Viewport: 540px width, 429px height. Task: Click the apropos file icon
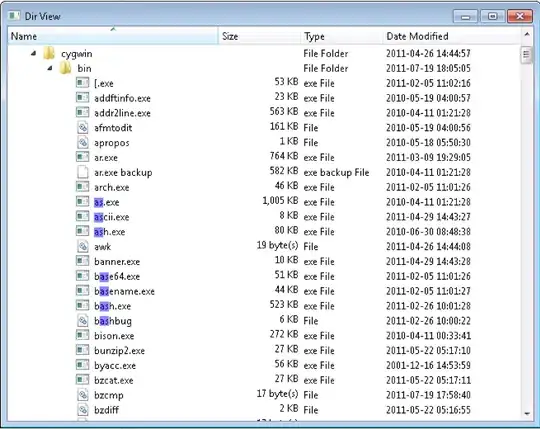83,142
